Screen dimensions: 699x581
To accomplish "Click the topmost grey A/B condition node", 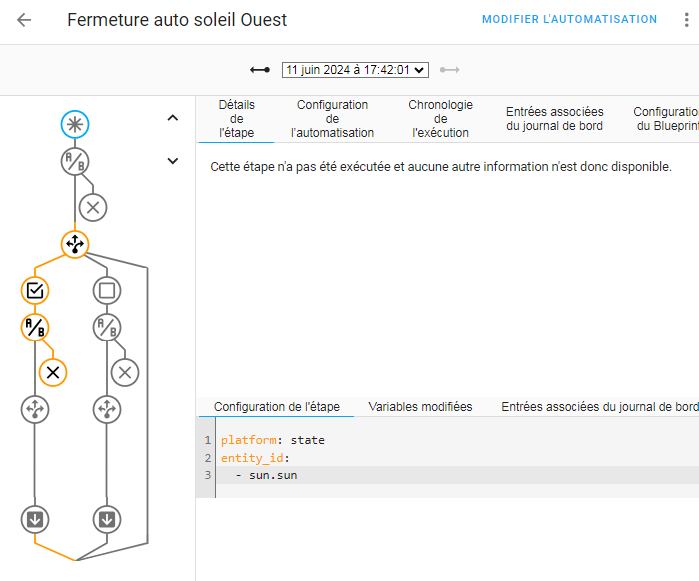I will click(x=75, y=161).
